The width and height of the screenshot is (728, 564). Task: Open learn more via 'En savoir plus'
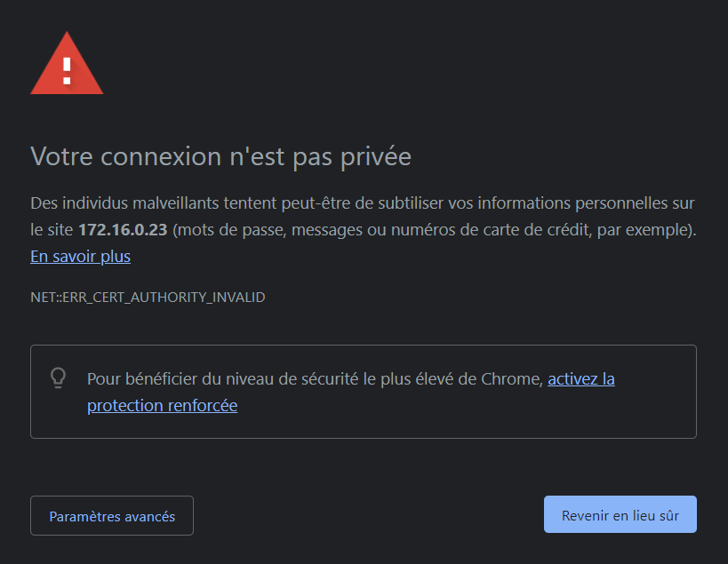point(80,256)
